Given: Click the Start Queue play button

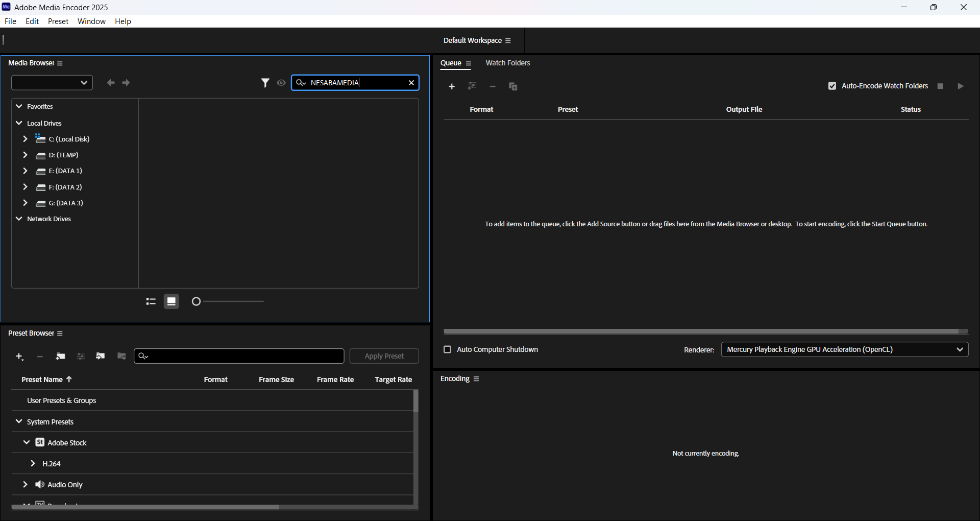Looking at the screenshot, I should (961, 86).
